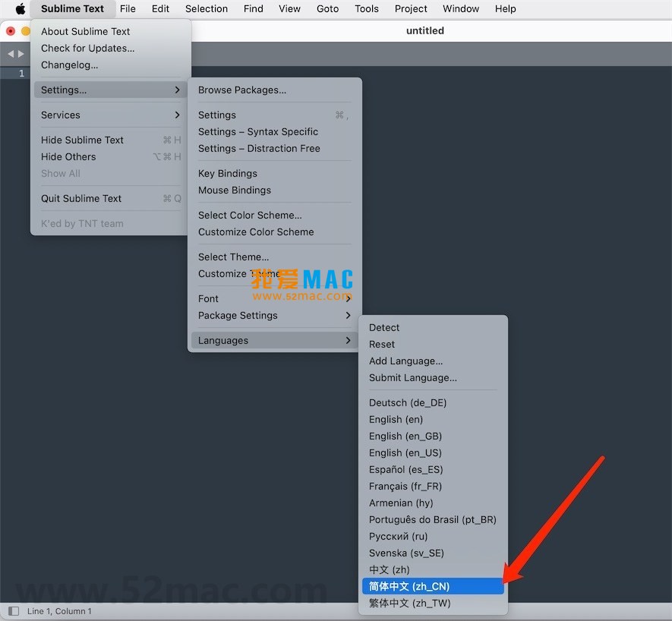672x621 pixels.
Task: Choose Select Color Scheme…
Action: pos(274,215)
